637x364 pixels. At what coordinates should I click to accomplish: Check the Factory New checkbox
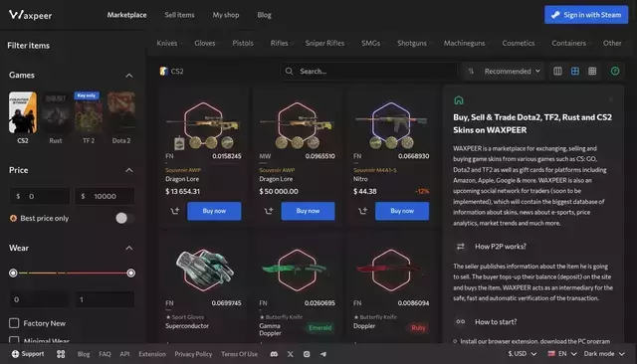click(14, 323)
